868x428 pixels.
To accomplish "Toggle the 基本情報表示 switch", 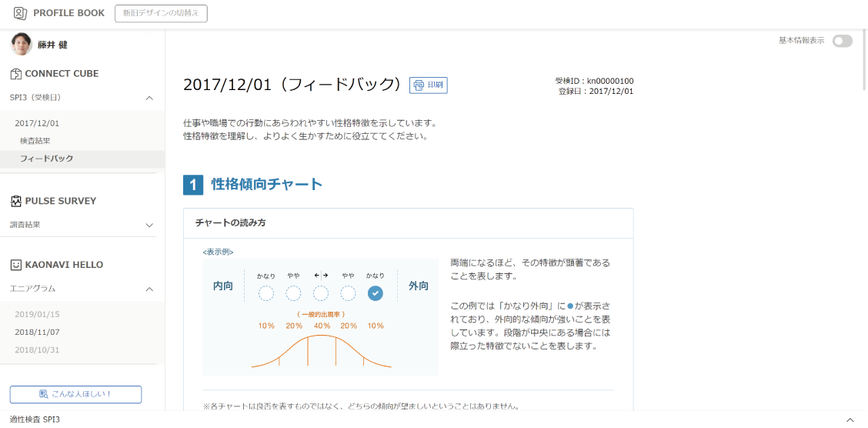I will pyautogui.click(x=842, y=41).
